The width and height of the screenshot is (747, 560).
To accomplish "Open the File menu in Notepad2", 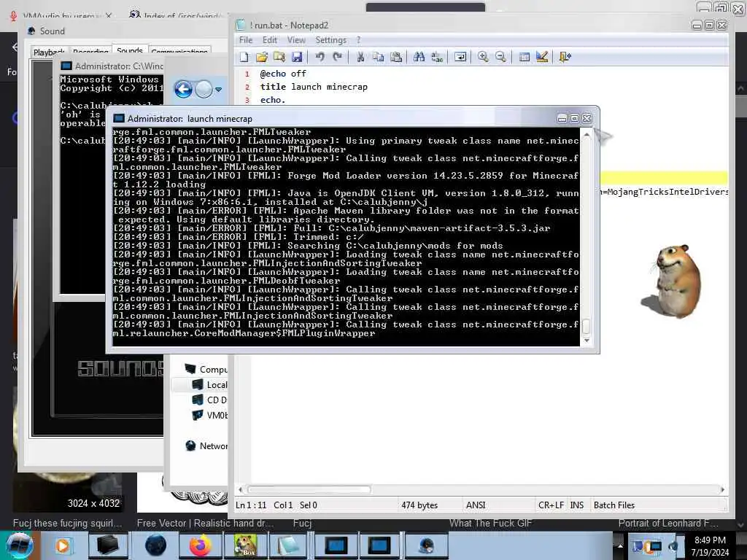I will (x=246, y=40).
